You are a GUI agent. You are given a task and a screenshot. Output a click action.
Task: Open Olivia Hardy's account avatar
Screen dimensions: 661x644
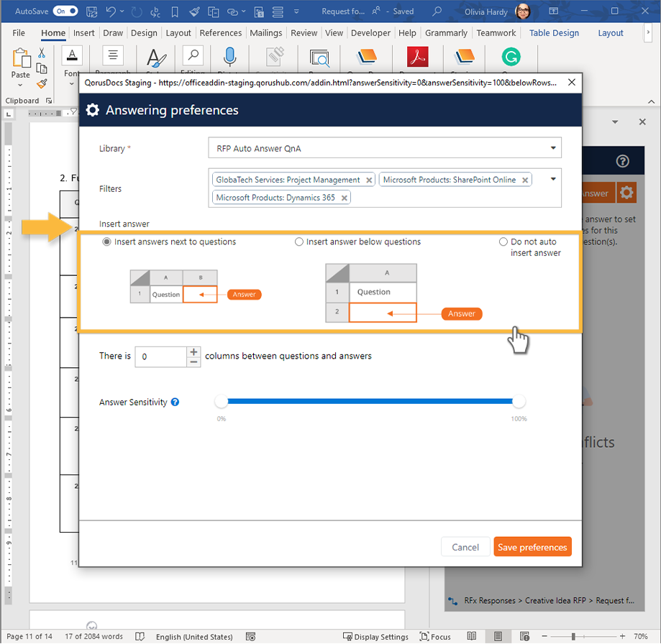pyautogui.click(x=523, y=11)
